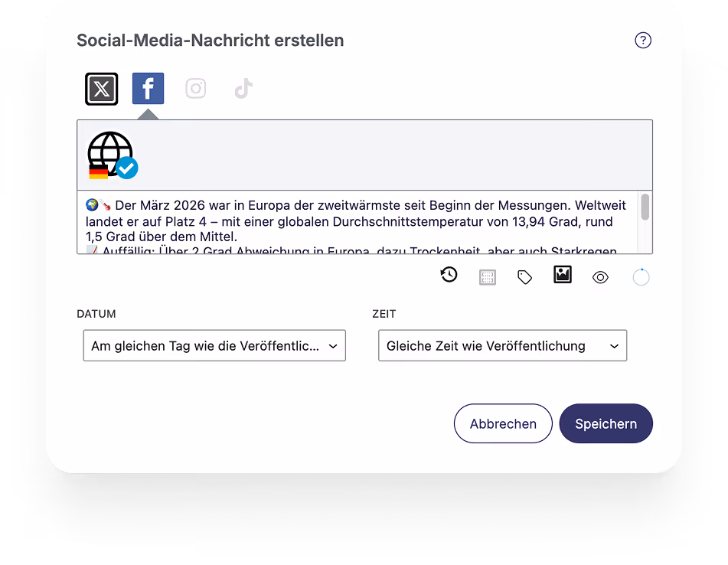The height and width of the screenshot is (565, 728).
Task: Click the DATUM label
Action: coord(96,314)
